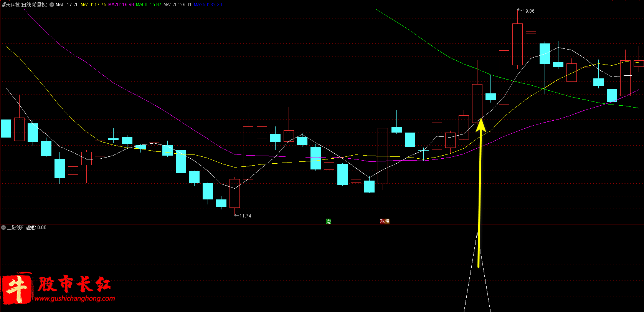The height and width of the screenshot is (312, 644).
Task: Select the magenta MA20: 16.69 label
Action: [x=121, y=5]
